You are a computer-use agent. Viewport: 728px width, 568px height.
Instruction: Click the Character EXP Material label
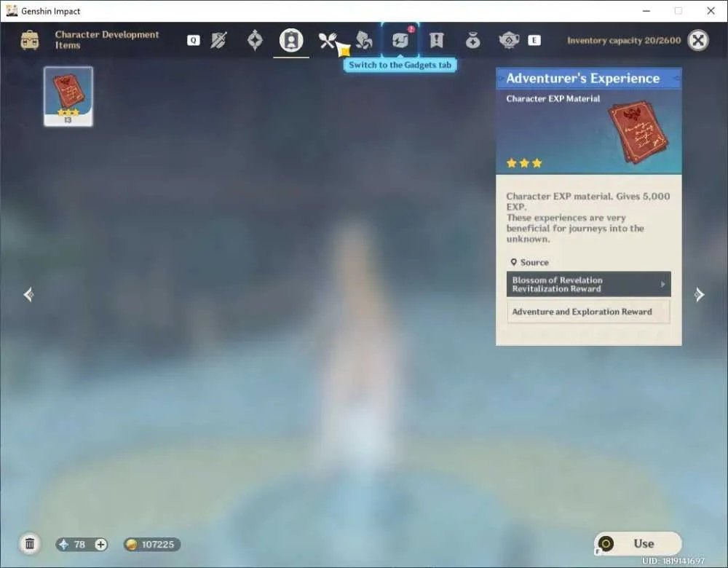coord(553,98)
